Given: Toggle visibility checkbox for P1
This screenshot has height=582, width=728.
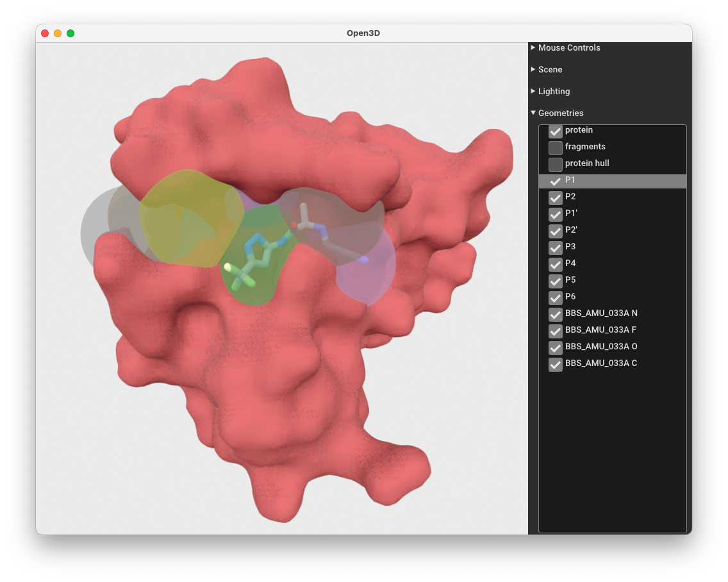Looking at the screenshot, I should [556, 181].
